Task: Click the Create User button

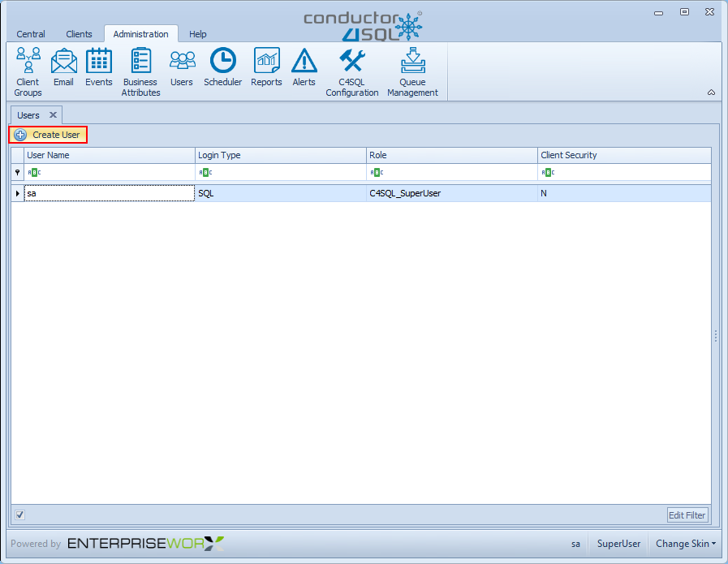Action: coord(48,135)
